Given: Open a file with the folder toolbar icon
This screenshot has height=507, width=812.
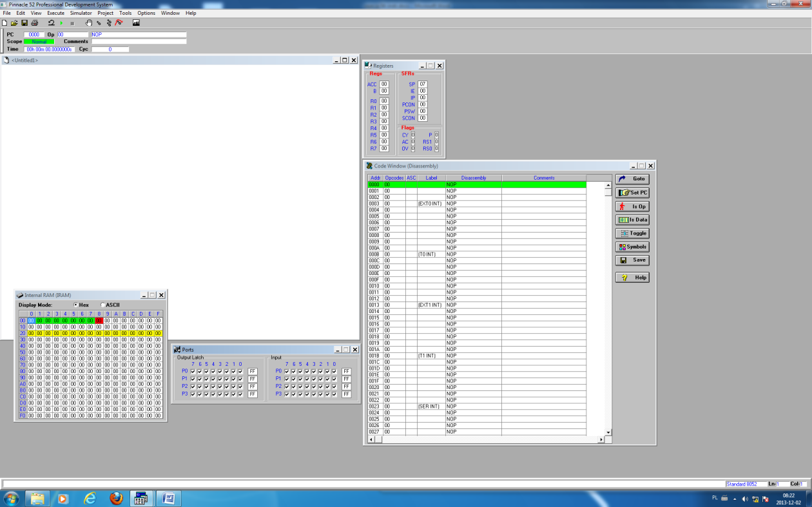Looking at the screenshot, I should click(14, 23).
